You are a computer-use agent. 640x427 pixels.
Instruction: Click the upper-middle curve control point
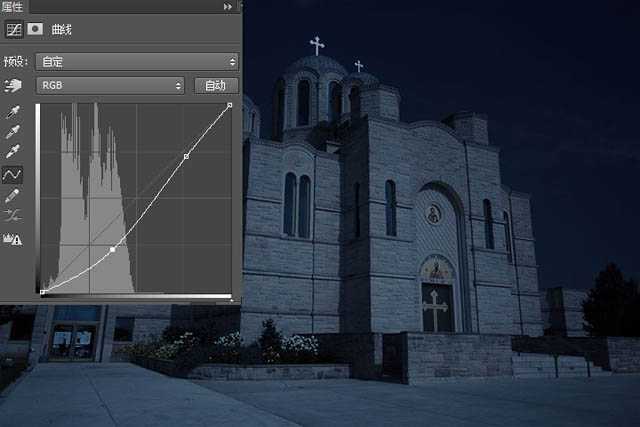(x=186, y=156)
